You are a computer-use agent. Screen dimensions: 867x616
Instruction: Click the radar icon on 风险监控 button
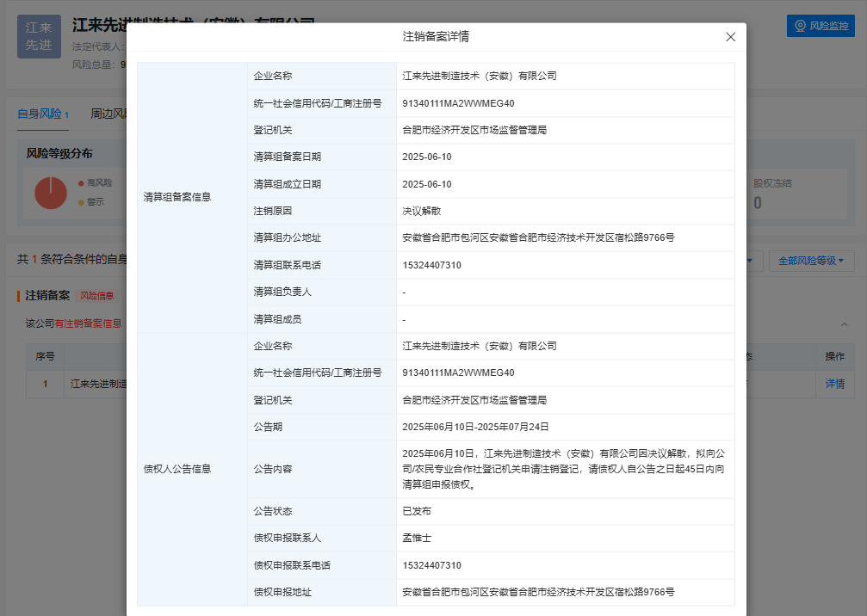[800, 26]
